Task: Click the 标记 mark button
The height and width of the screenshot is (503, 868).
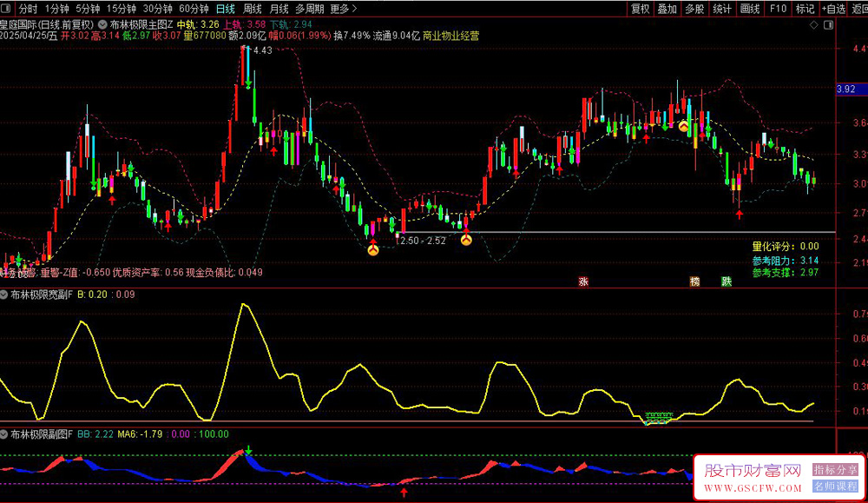Action: [805, 9]
